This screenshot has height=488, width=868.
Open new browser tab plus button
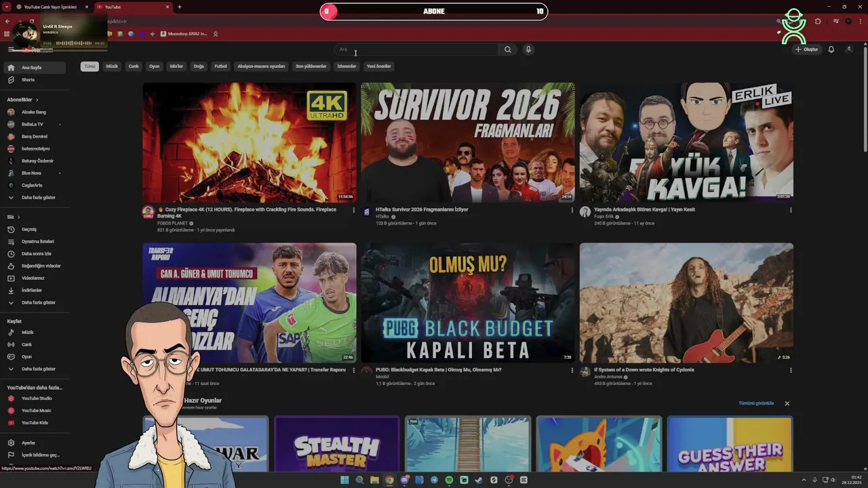point(179,7)
